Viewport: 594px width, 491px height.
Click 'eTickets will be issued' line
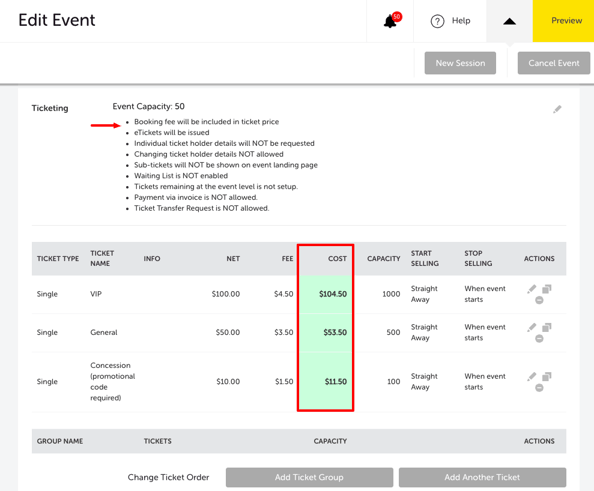172,133
